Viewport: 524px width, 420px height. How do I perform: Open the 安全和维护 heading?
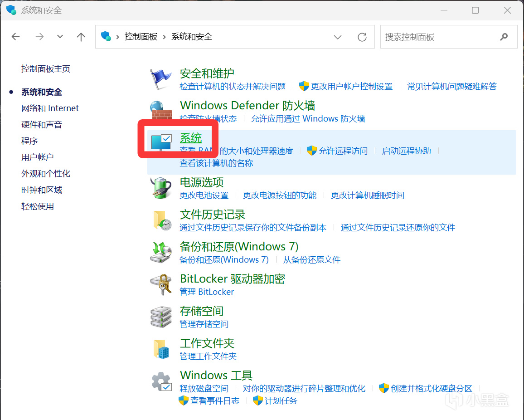(207, 73)
